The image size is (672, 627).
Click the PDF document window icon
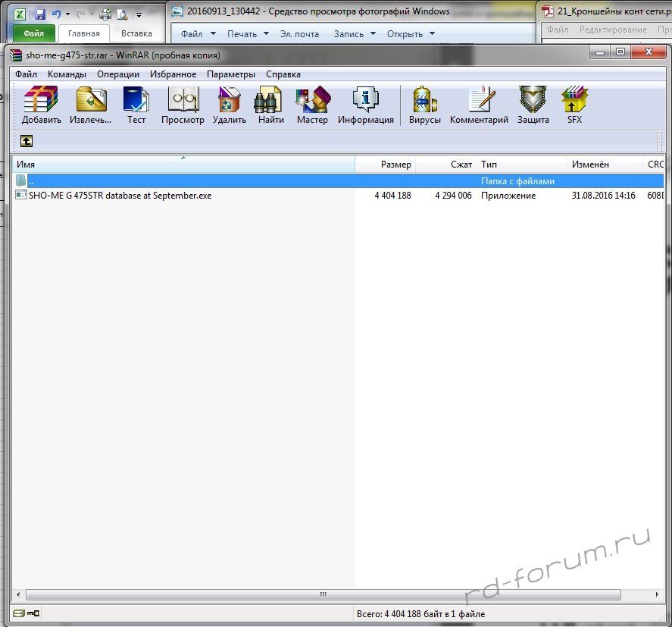tap(549, 11)
